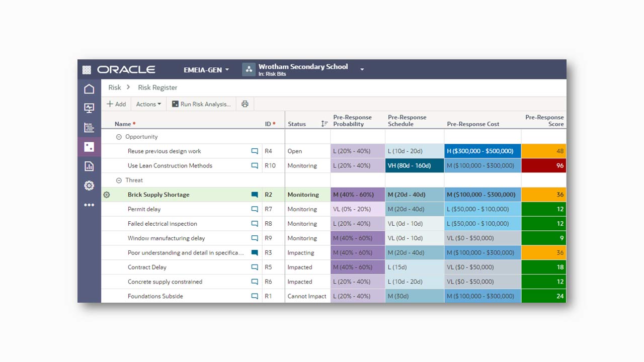The width and height of the screenshot is (644, 362).
Task: Select the dashboard monitor icon in sidebar
Action: coord(89,108)
